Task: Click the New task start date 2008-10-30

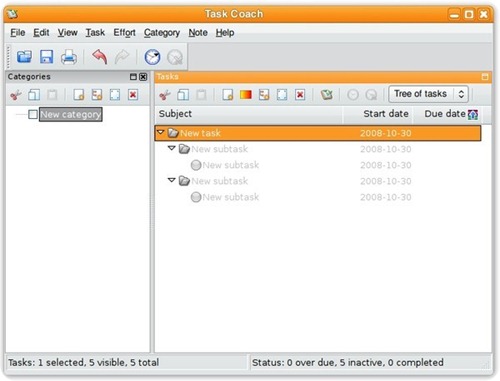Action: point(386,133)
